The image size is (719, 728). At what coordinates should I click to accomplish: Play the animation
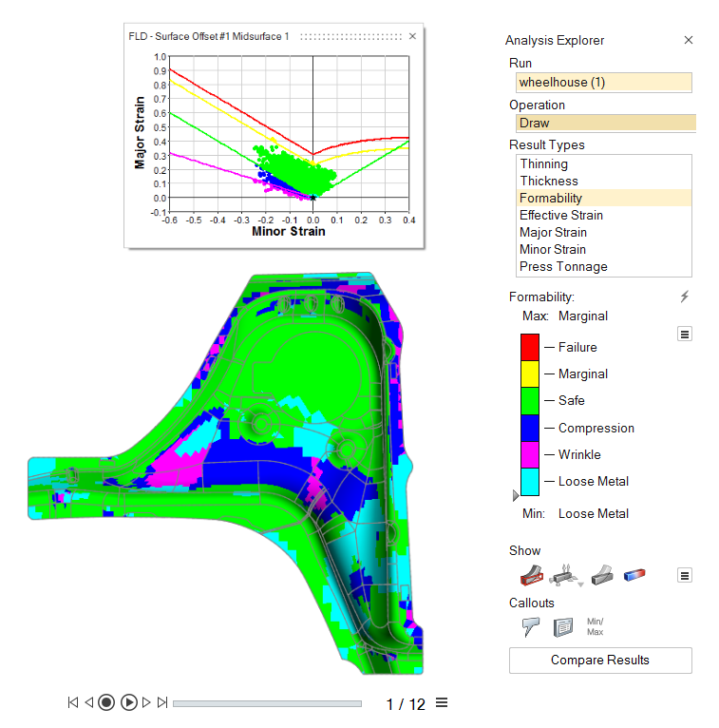(129, 703)
